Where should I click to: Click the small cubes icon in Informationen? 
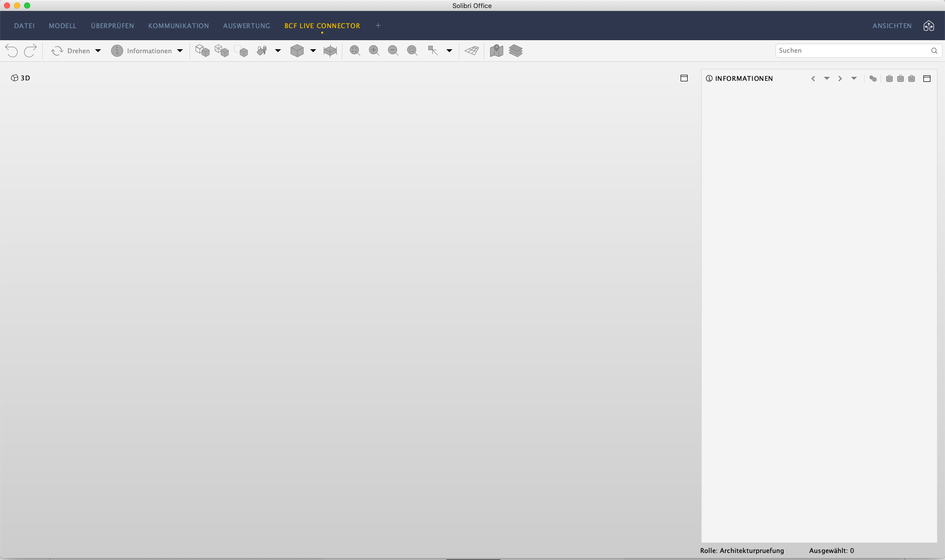point(873,78)
